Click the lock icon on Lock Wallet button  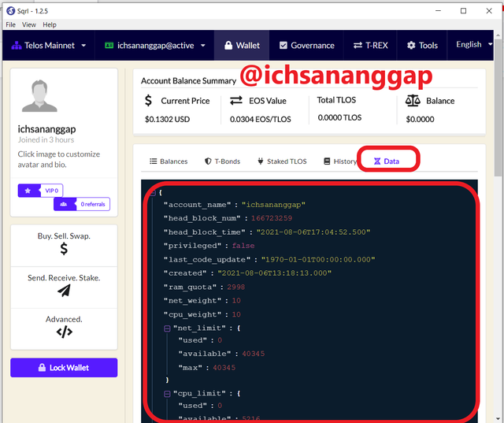pyautogui.click(x=42, y=367)
